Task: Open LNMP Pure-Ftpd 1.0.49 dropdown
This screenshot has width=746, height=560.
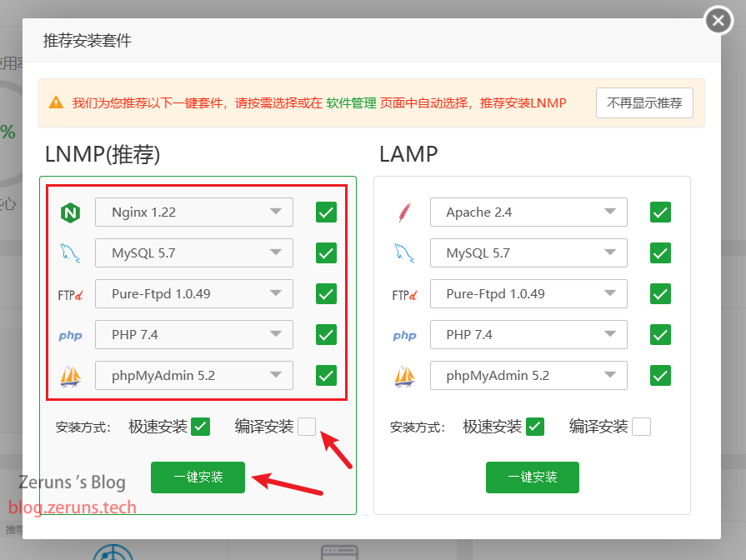Action: [x=194, y=294]
